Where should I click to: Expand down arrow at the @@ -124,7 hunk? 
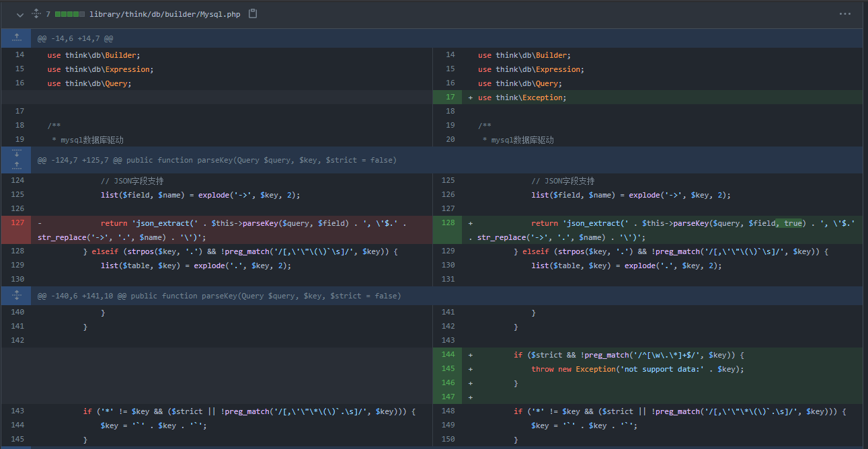(16, 154)
